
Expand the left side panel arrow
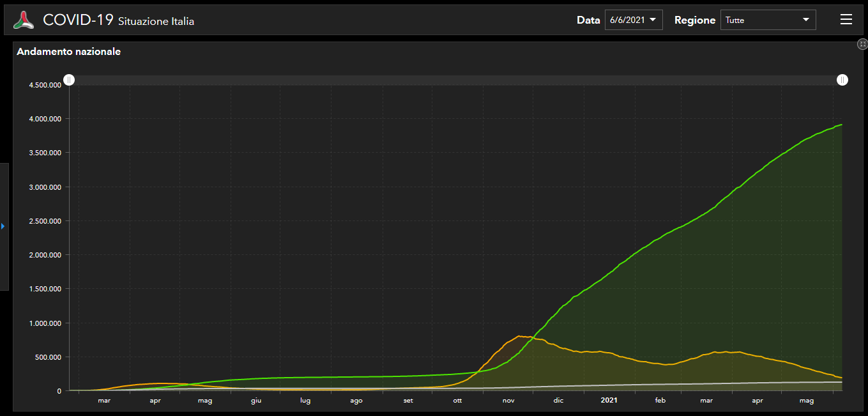3,226
